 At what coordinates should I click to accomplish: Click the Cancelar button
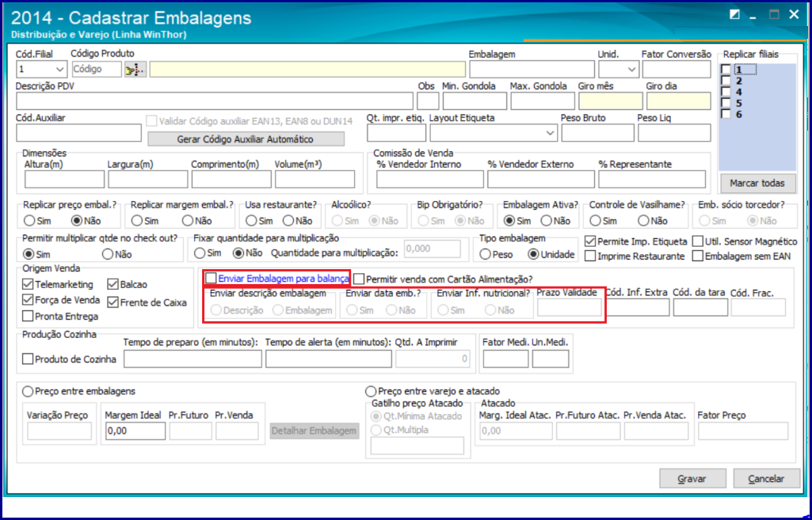pos(766,479)
